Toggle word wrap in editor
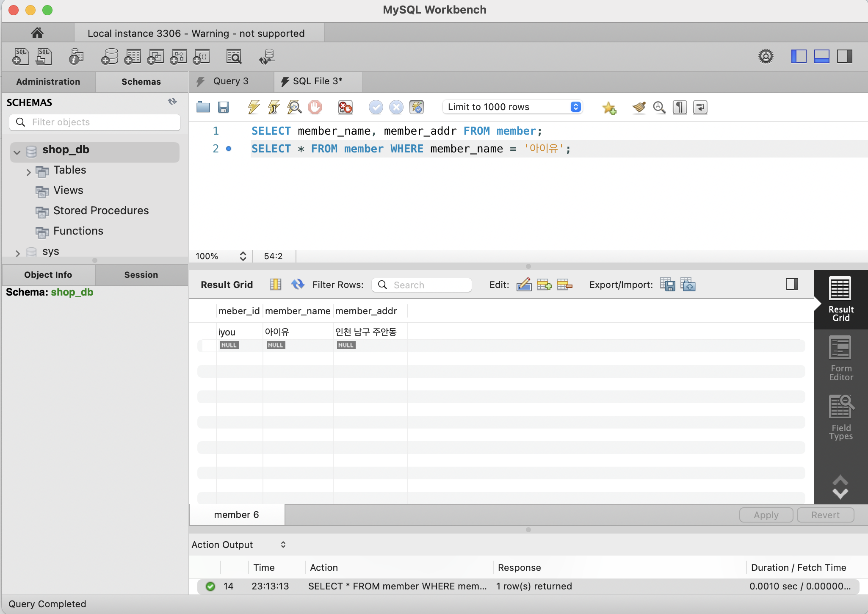This screenshot has width=868, height=614. 700,107
